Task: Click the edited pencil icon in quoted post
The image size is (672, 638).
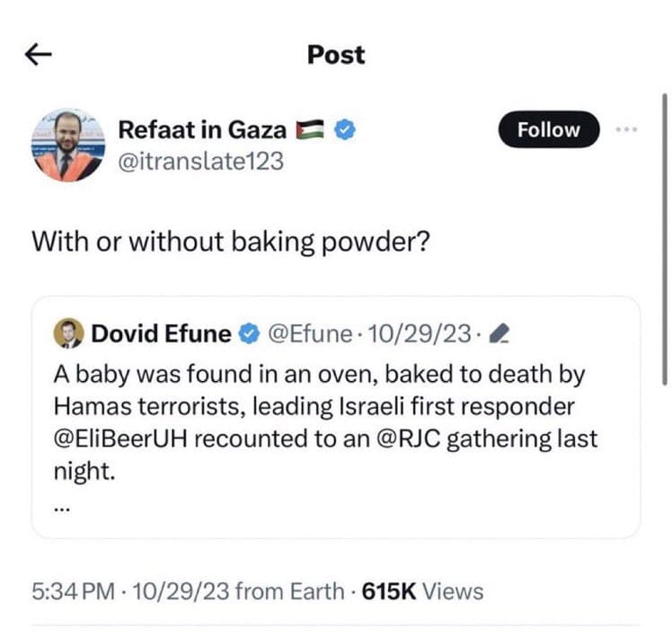Action: tap(502, 335)
